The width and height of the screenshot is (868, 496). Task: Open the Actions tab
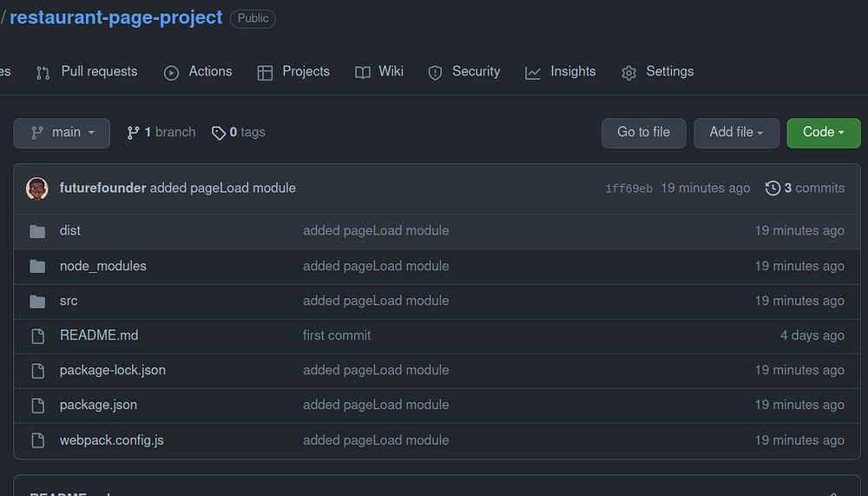pos(198,72)
